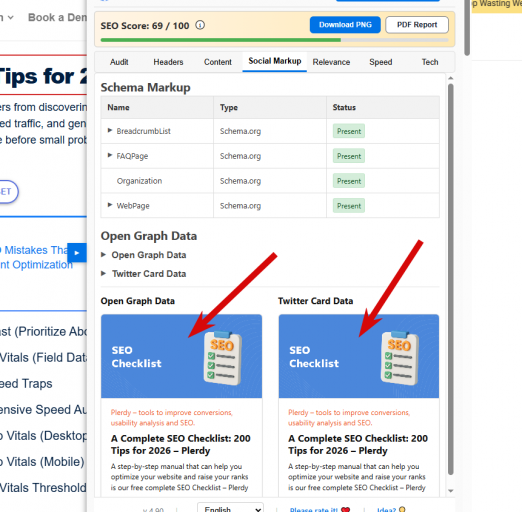Screen dimensions: 522x512
Task: Select the Social Markup tab
Action: [275, 61]
